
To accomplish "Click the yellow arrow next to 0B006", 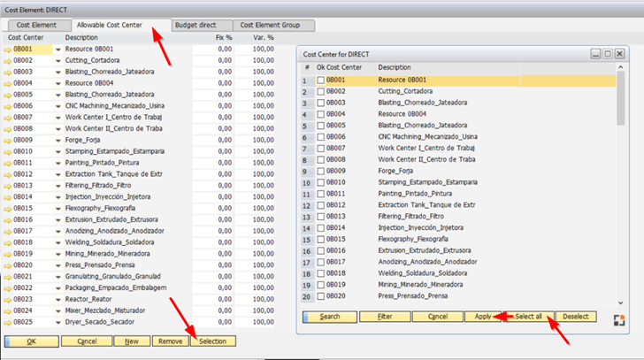I will 7,106.
